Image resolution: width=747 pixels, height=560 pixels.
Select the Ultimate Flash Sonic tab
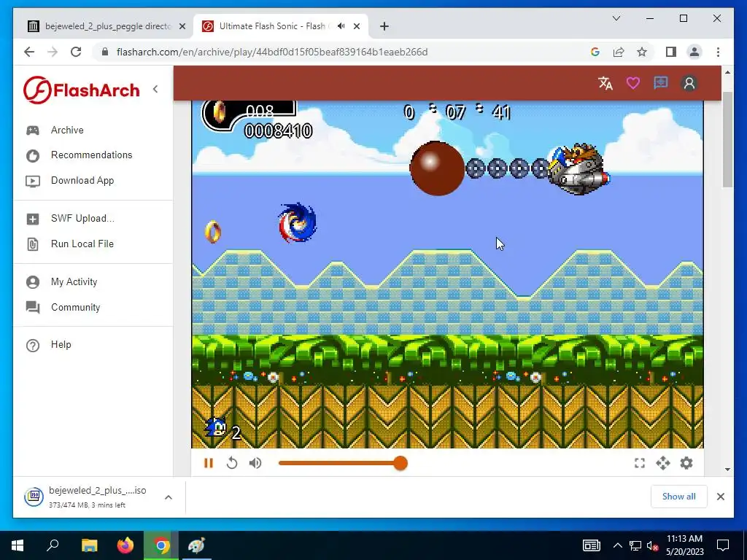[271, 26]
